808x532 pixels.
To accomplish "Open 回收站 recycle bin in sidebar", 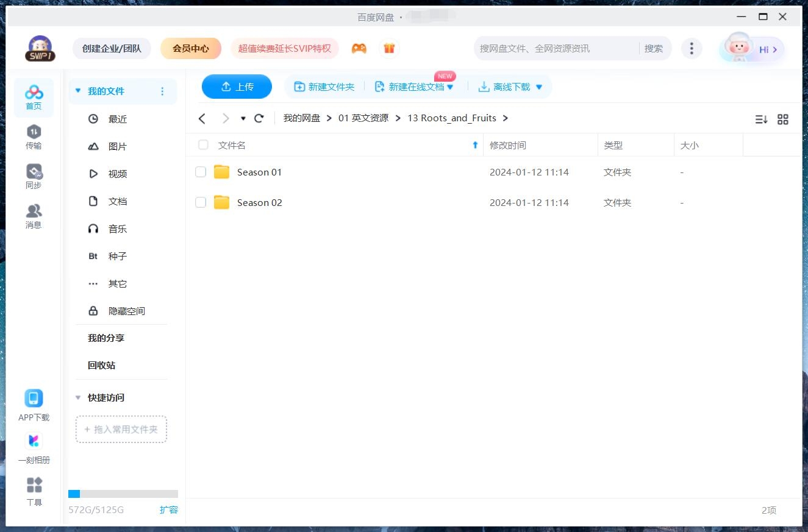I will tap(101, 366).
